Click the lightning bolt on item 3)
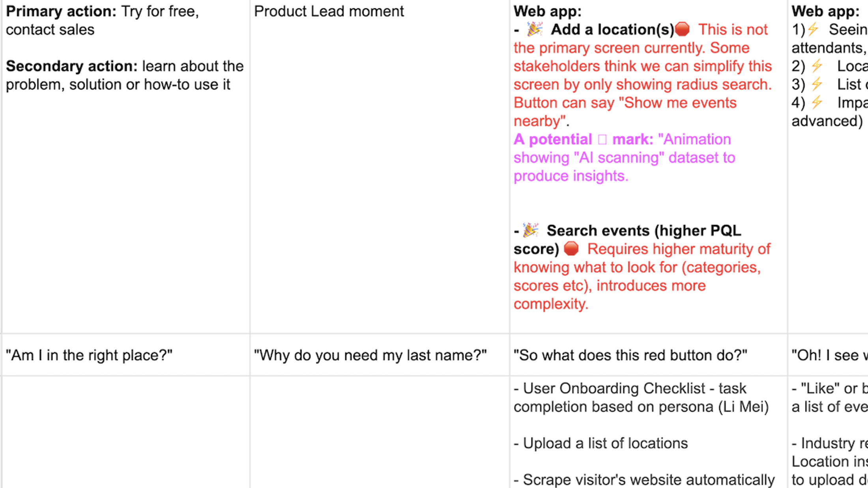 pos(817,84)
